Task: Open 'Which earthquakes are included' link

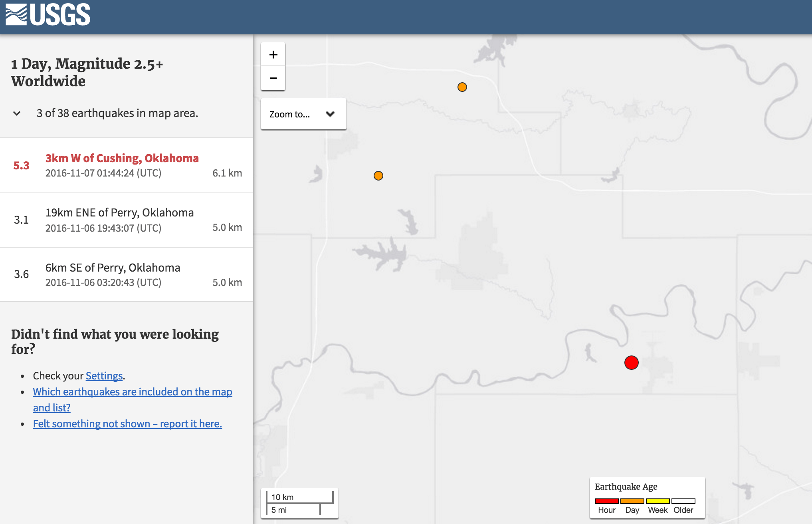Action: pos(132,392)
